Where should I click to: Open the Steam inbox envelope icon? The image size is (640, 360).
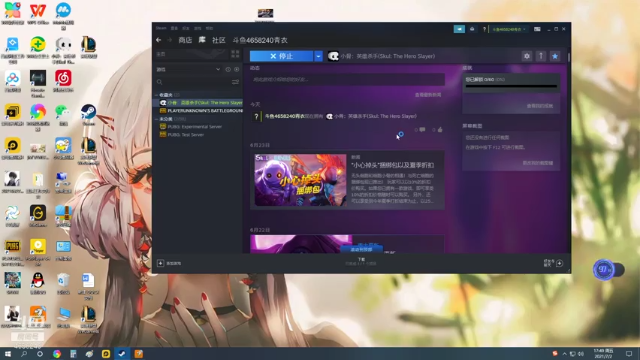(x=472, y=29)
